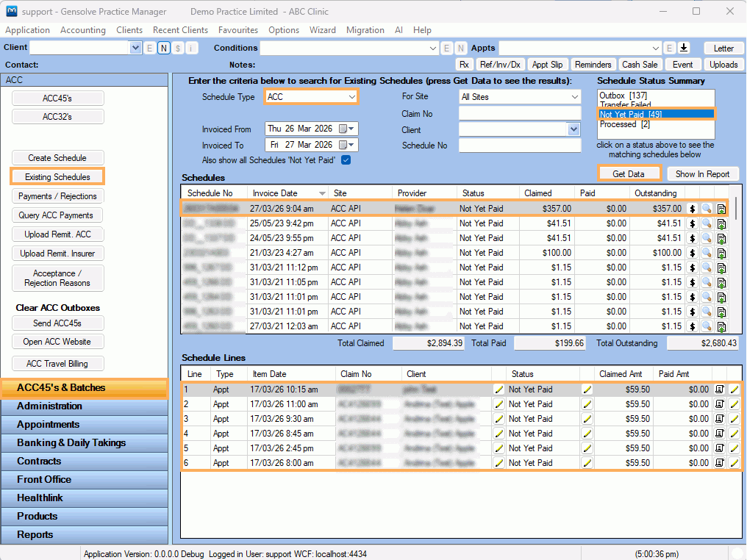
Task: Click the dollar icon on the $357.00 schedule row
Action: point(692,209)
